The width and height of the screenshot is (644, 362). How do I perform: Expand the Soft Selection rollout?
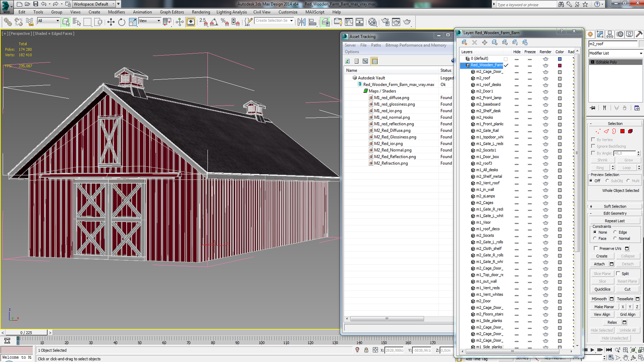pyautogui.click(x=615, y=206)
